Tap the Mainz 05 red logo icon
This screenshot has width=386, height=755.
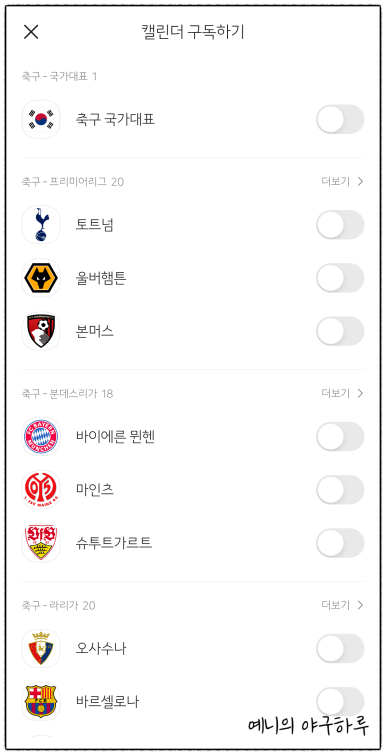[x=41, y=490]
